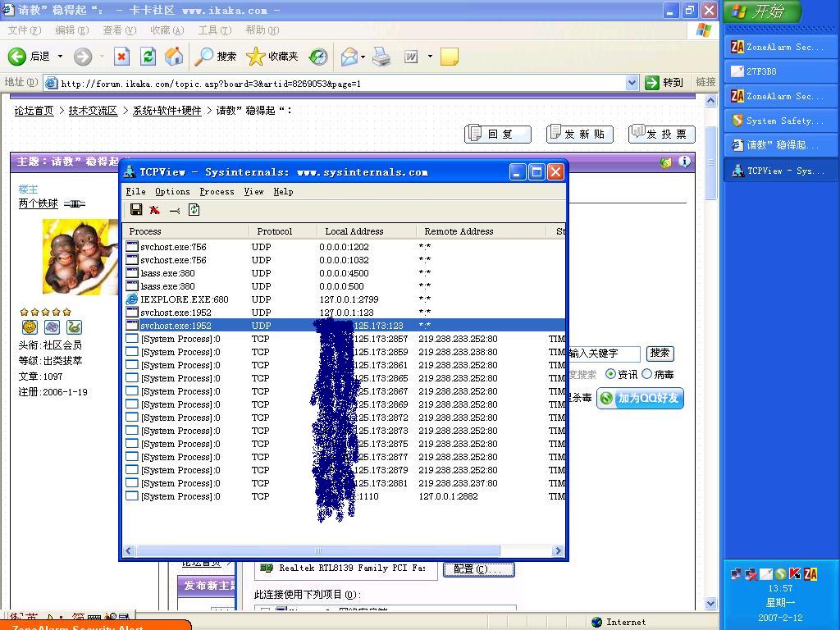Open the 工具 menu in IE

pos(215,30)
